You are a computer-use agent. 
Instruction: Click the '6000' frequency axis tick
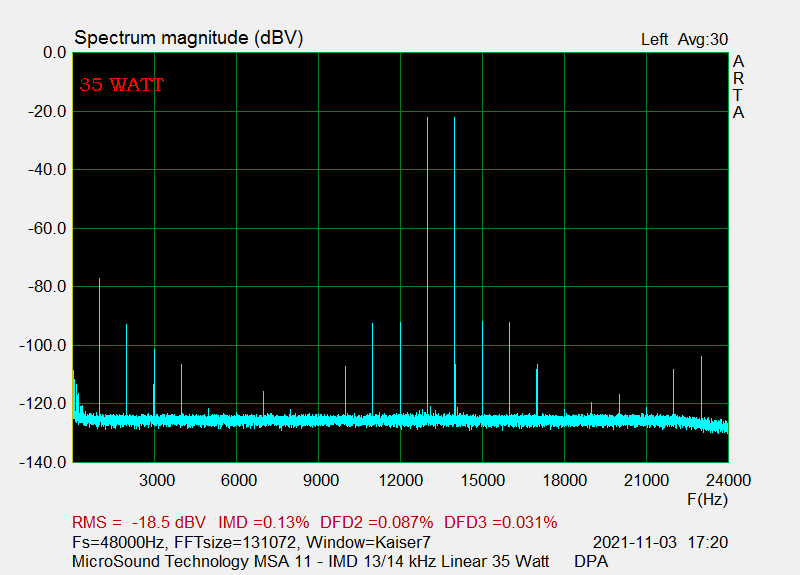(x=238, y=481)
